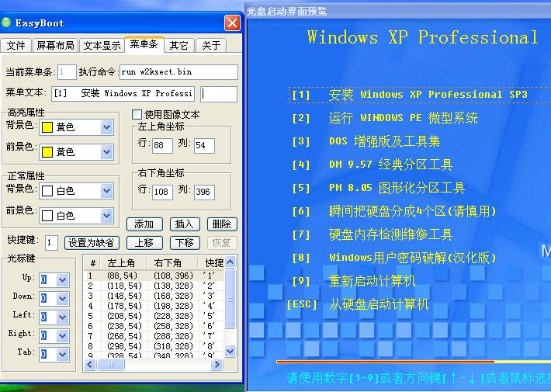Open the 正常属性 背景色 dropdown
This screenshot has width=551, height=392.
click(106, 191)
